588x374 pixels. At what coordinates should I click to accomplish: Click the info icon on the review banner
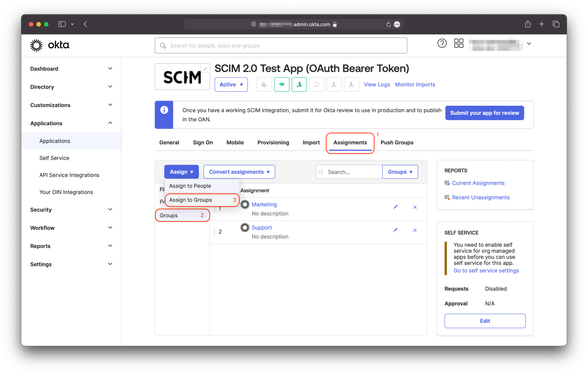pos(164,110)
